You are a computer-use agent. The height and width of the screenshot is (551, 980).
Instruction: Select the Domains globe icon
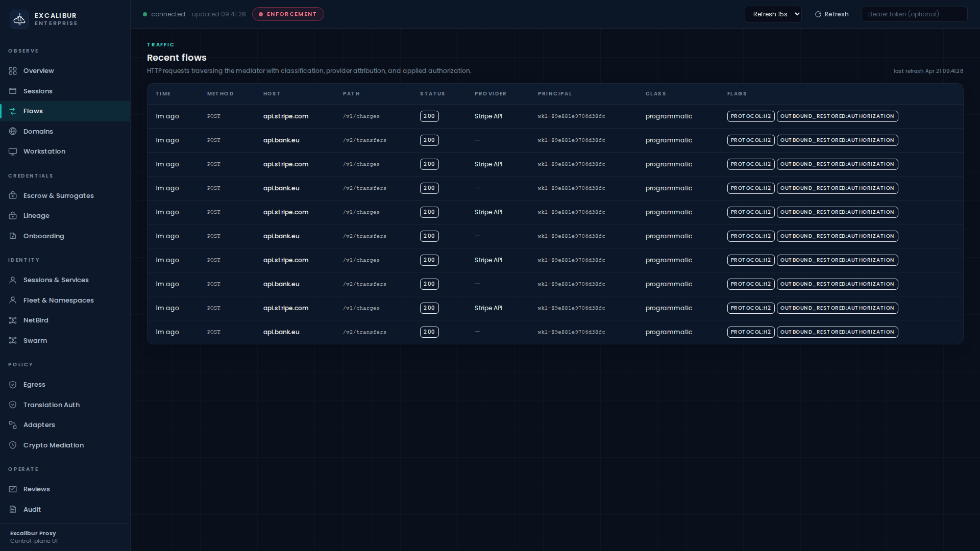tap(13, 131)
